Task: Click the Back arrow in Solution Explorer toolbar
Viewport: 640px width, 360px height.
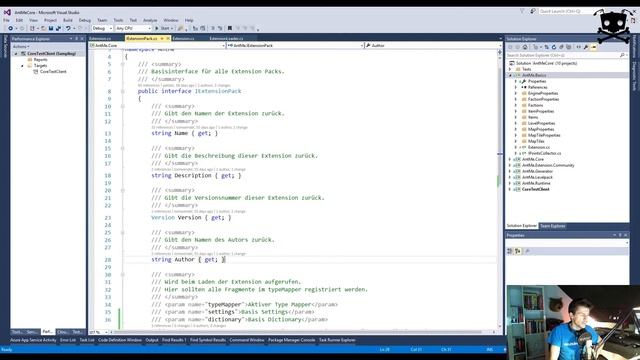Action: [510, 47]
